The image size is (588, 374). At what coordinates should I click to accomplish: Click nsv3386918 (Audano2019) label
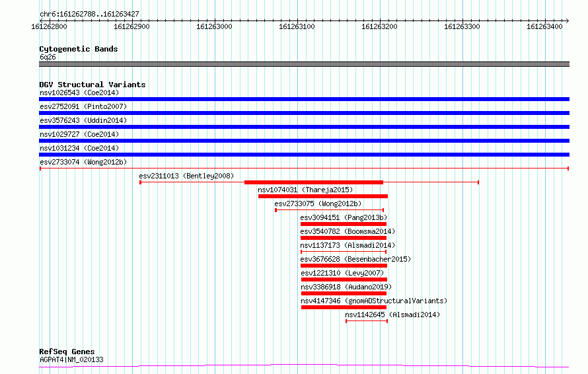(x=346, y=287)
